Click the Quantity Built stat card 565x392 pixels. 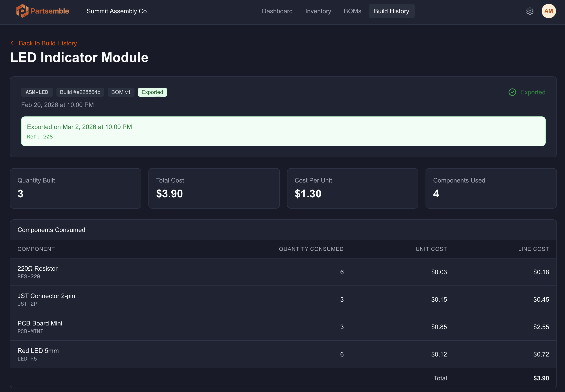[75, 188]
